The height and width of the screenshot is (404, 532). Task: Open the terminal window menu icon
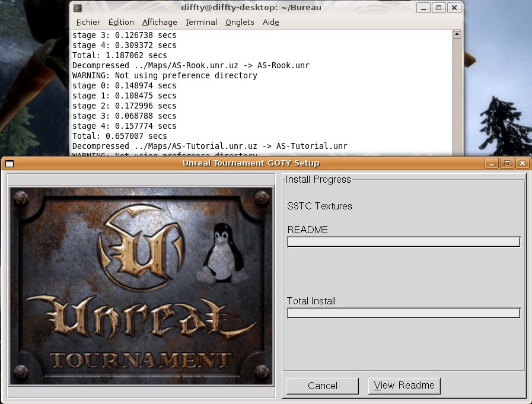click(x=78, y=8)
